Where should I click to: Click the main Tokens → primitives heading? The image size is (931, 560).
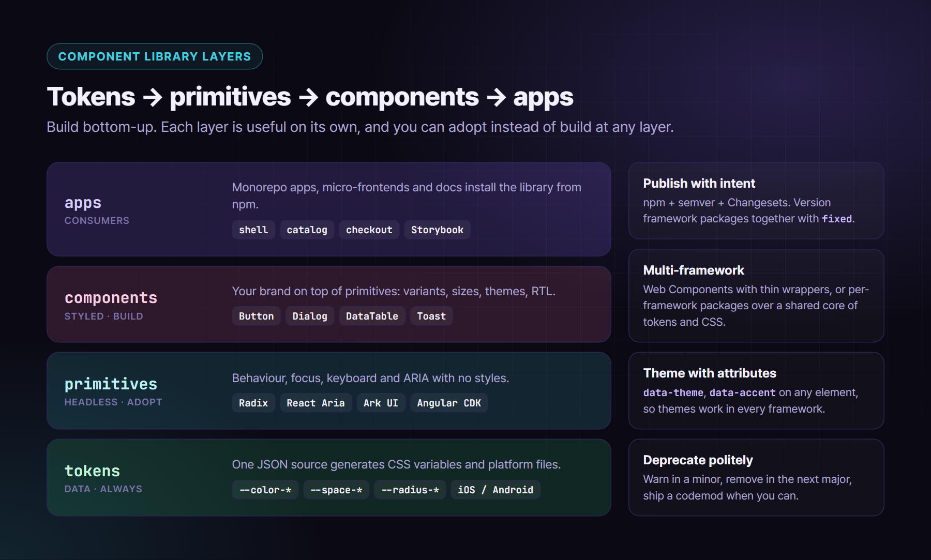pos(310,97)
